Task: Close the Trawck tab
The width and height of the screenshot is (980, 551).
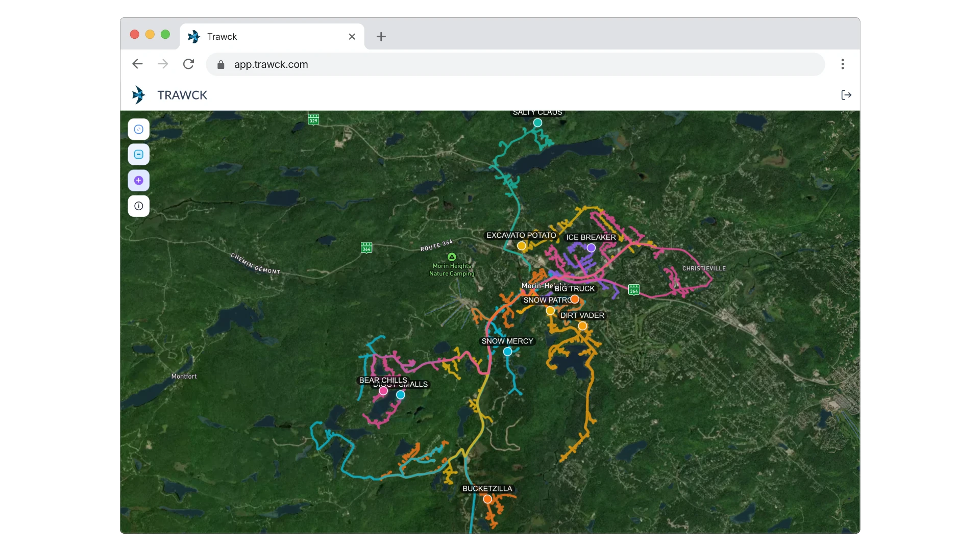Action: click(352, 36)
